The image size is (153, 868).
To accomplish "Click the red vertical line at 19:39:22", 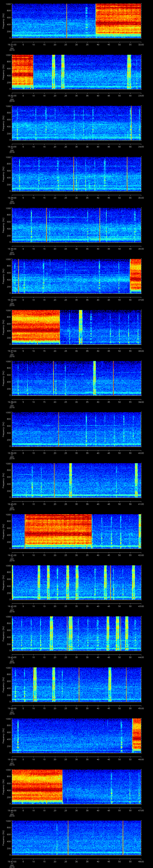I will pyautogui.click(x=59, y=429).
